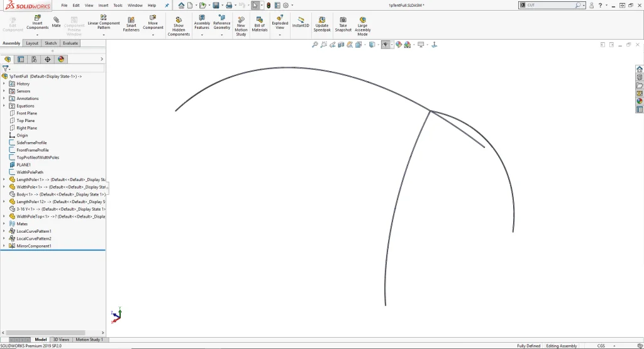Pin the SOLIDWORKS menu bar
Viewport: 644px width, 349px height.
pos(167,6)
